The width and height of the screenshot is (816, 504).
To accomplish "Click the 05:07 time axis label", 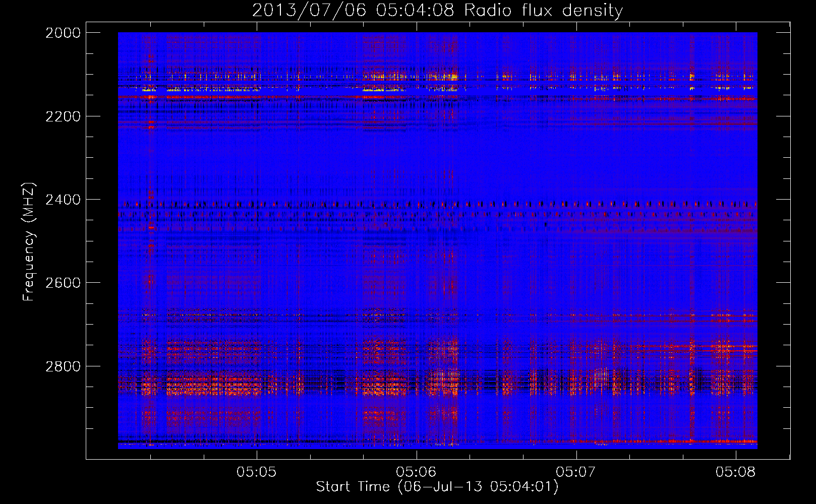I will (x=576, y=472).
